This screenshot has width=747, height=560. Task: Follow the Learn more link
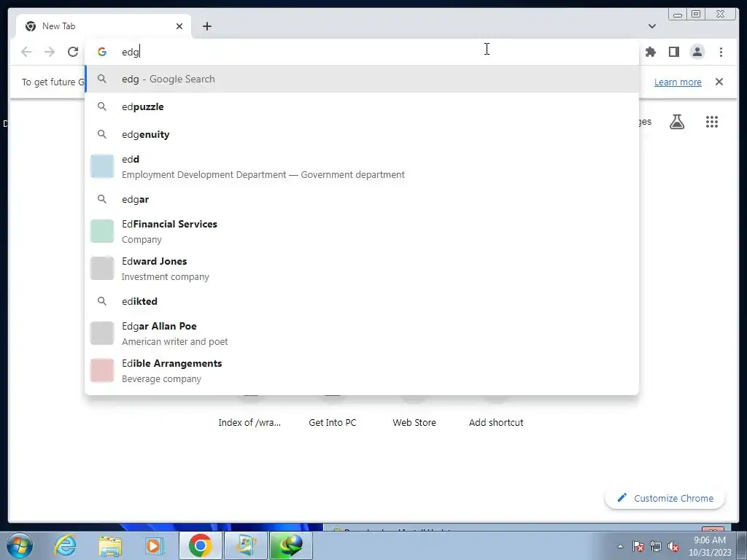pos(678,82)
